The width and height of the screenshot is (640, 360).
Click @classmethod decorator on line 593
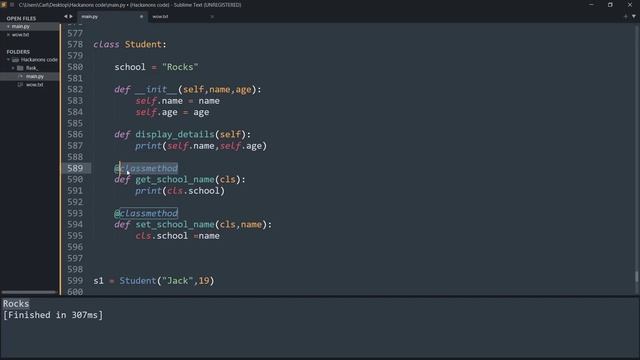click(x=146, y=213)
